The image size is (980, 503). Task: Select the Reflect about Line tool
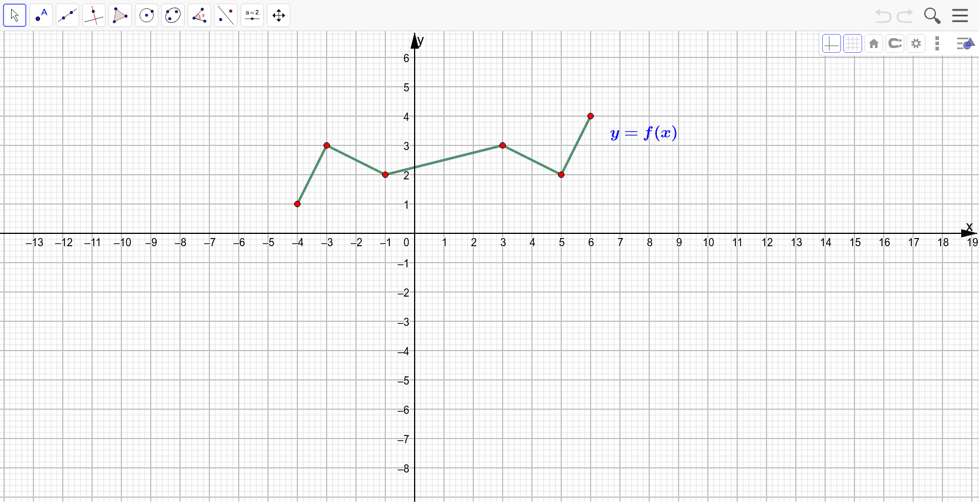tap(226, 15)
